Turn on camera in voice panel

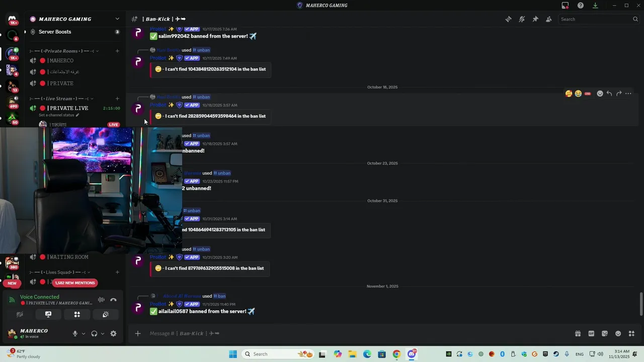[20, 314]
